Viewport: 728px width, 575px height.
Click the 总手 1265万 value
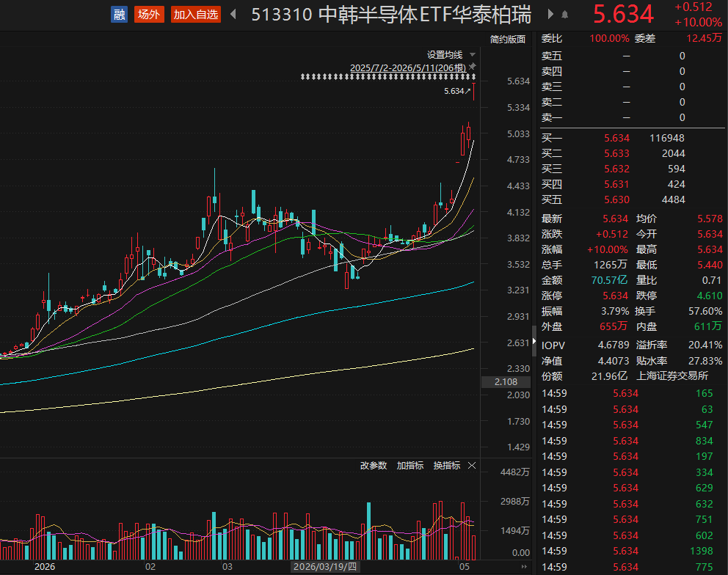[610, 265]
